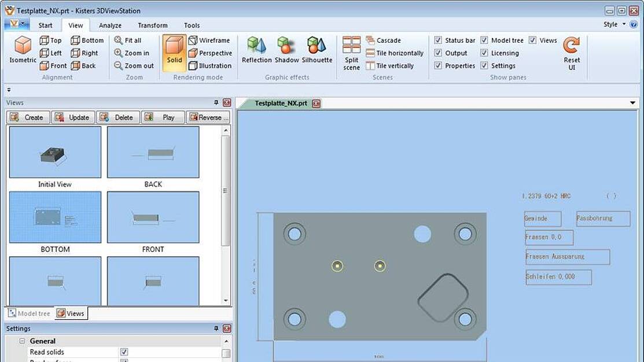Image resolution: width=644 pixels, height=362 pixels.
Task: Open the quick access toolbar customize arrow
Action: pos(9,90)
